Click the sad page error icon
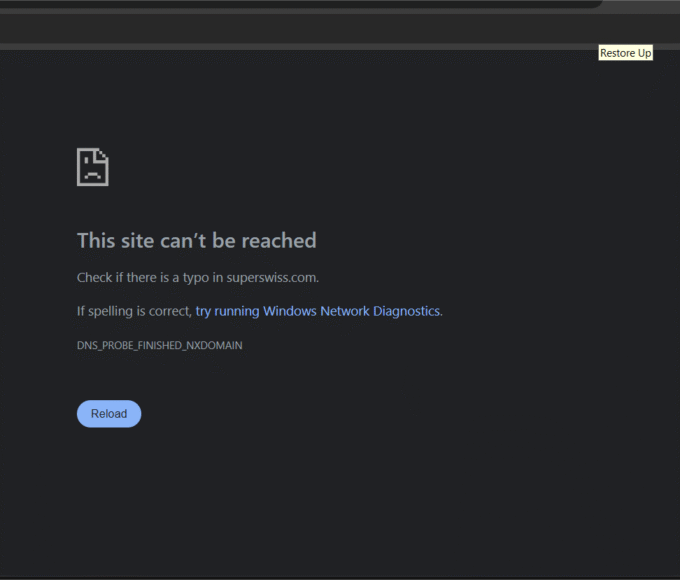680x580 pixels. [92, 167]
